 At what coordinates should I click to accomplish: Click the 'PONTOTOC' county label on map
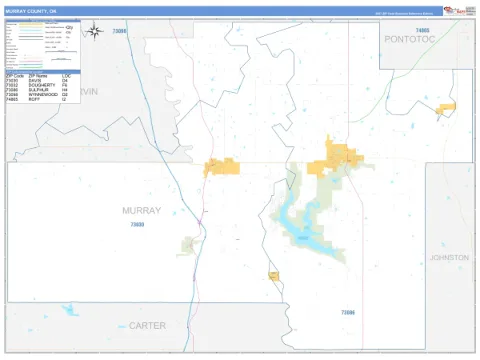(410, 39)
